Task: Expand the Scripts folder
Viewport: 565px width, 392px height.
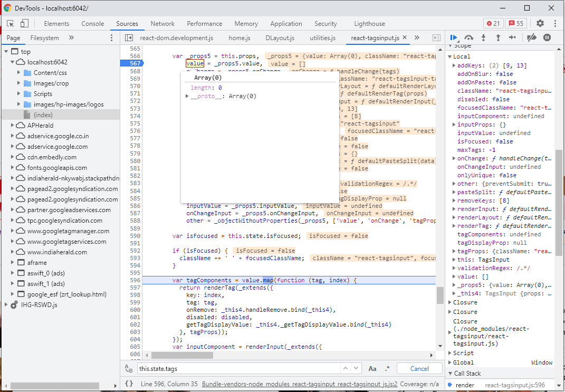Action: (19, 94)
